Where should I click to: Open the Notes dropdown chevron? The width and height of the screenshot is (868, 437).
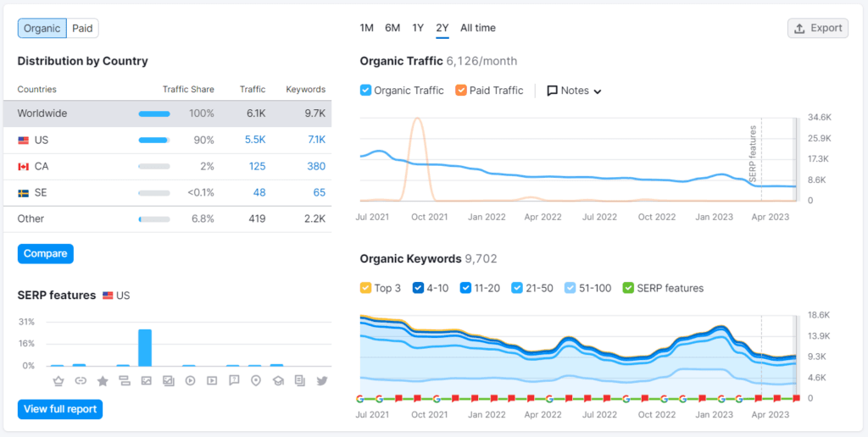tap(598, 91)
